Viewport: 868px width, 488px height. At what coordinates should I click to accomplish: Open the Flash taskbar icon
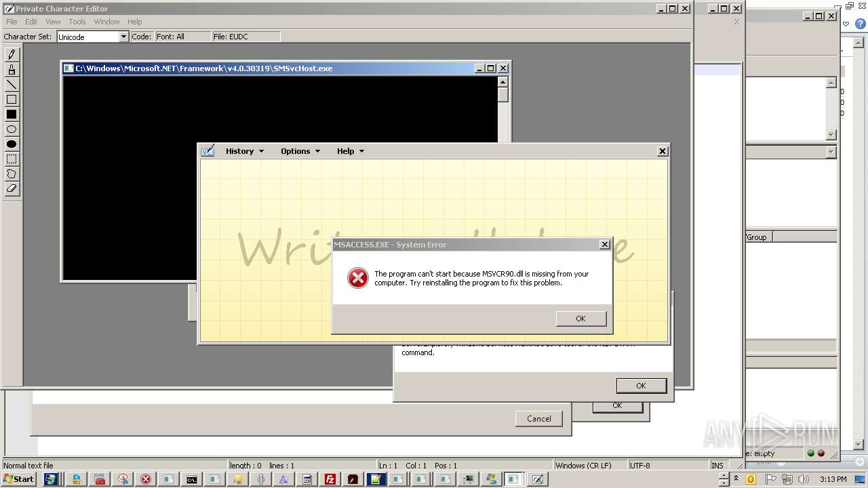[353, 479]
